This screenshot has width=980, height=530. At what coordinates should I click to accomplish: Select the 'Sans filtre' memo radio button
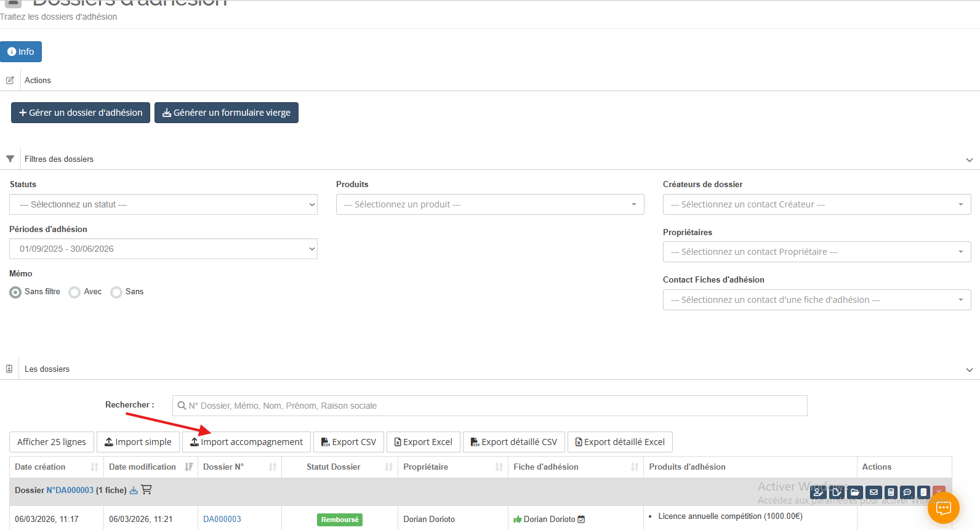[15, 292]
